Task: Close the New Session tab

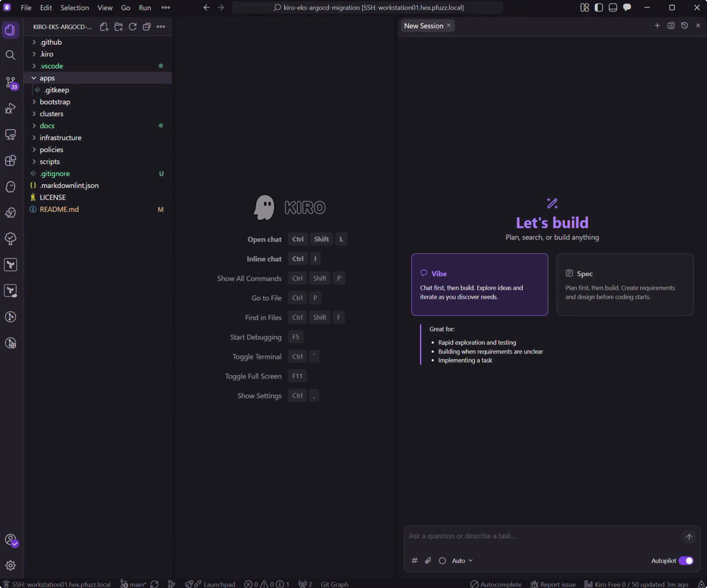Action: (448, 25)
